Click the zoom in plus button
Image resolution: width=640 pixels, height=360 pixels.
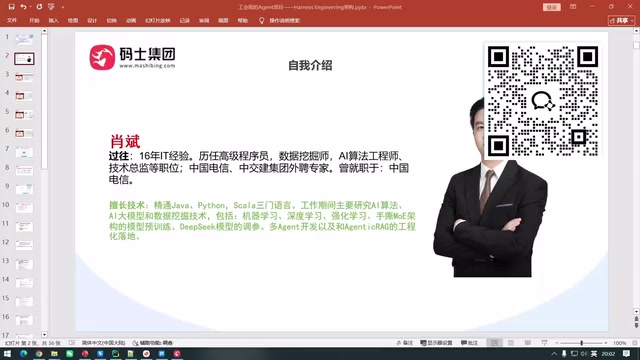(606, 343)
